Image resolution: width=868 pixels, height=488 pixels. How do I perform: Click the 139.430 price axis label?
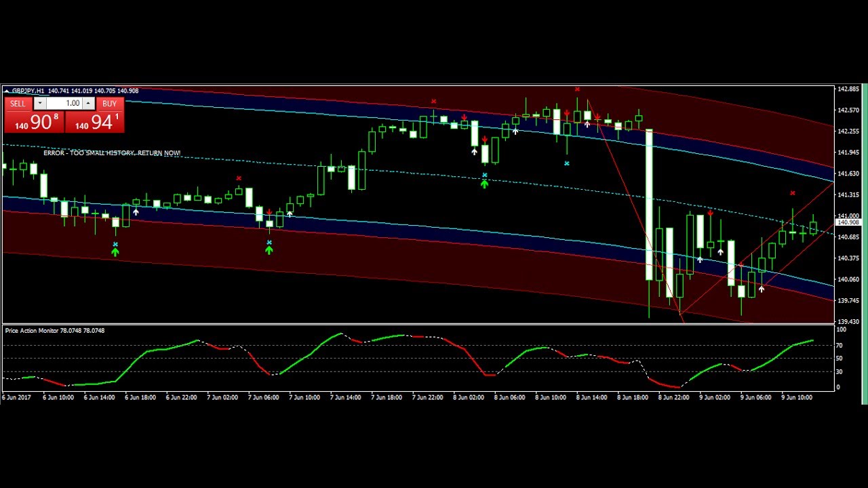tap(848, 321)
